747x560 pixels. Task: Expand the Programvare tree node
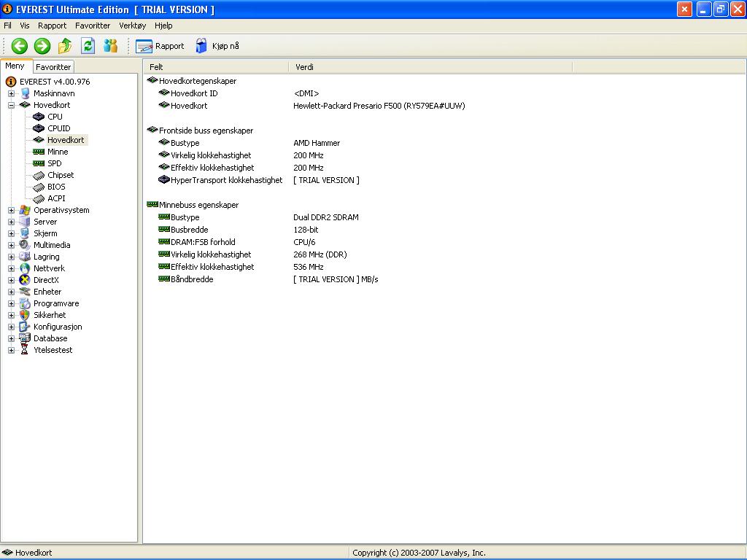point(11,304)
